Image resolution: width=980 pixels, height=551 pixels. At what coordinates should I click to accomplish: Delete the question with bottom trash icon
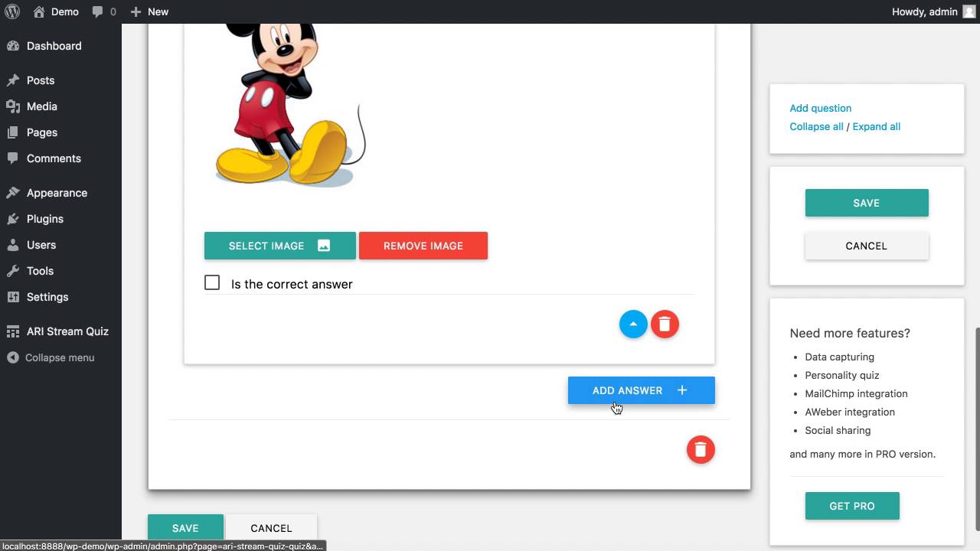(701, 450)
